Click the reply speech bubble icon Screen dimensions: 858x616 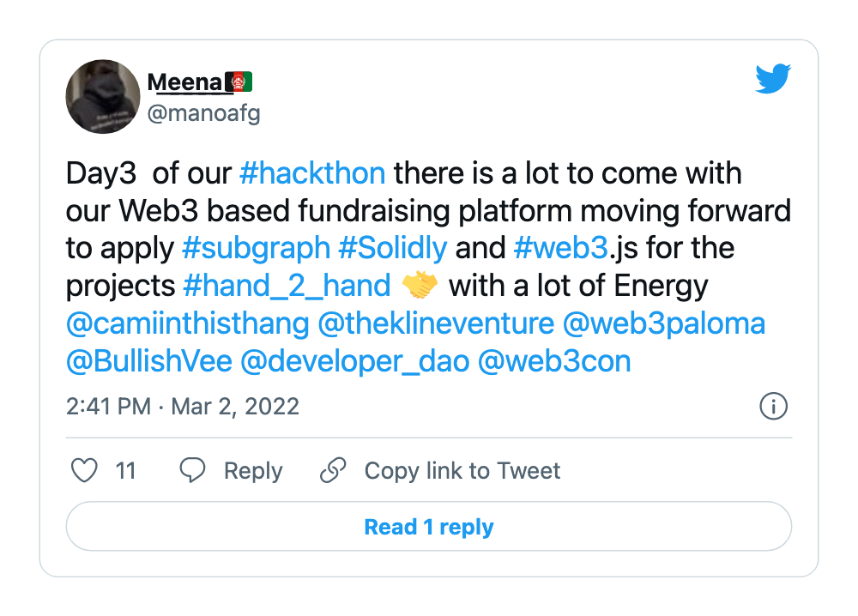193,471
